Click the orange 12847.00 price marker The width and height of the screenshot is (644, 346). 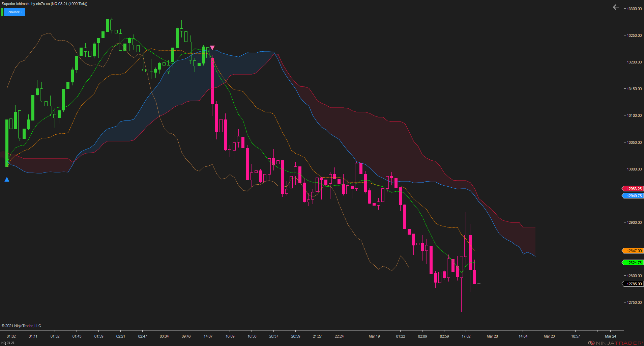coord(633,251)
